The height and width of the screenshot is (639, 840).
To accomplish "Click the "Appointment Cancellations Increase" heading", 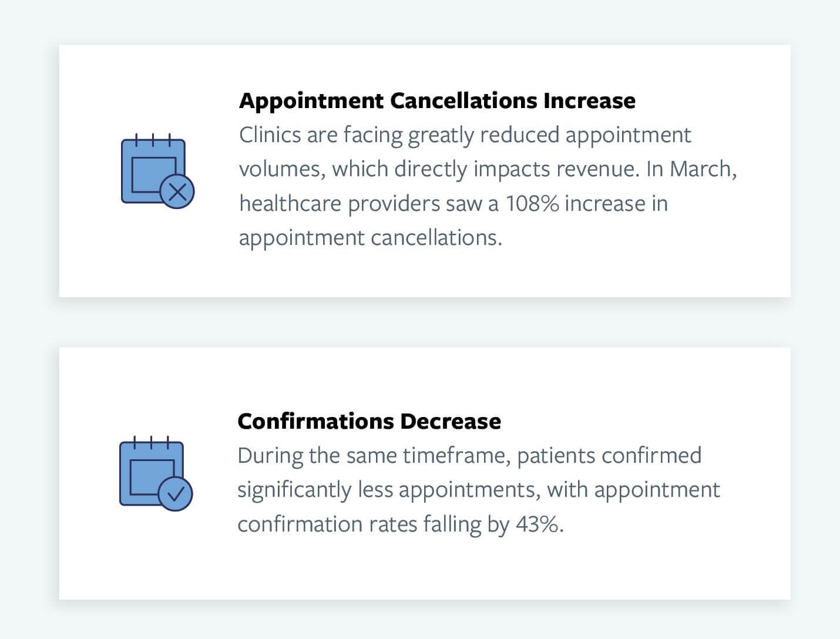I will pyautogui.click(x=437, y=100).
